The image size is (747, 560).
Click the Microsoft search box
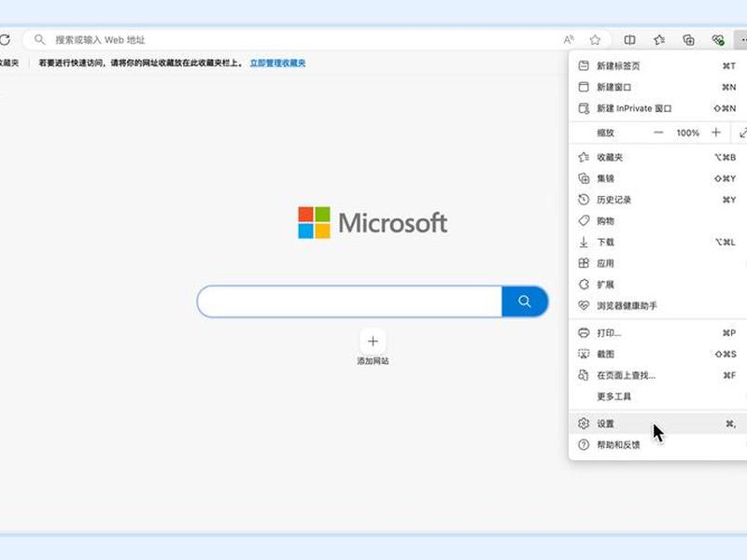click(x=349, y=301)
